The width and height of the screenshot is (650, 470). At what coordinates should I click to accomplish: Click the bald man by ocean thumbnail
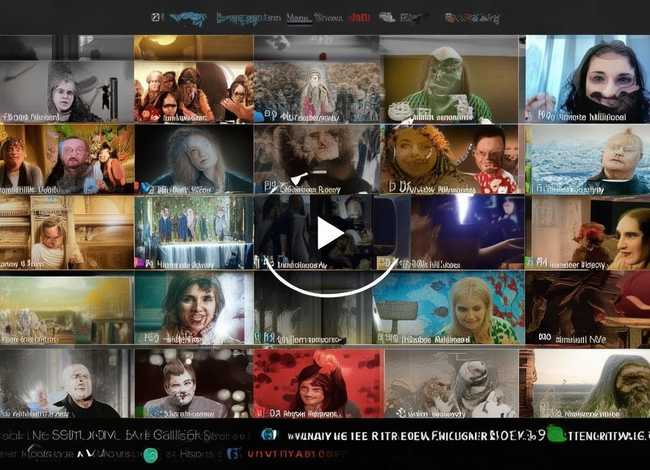(587, 158)
